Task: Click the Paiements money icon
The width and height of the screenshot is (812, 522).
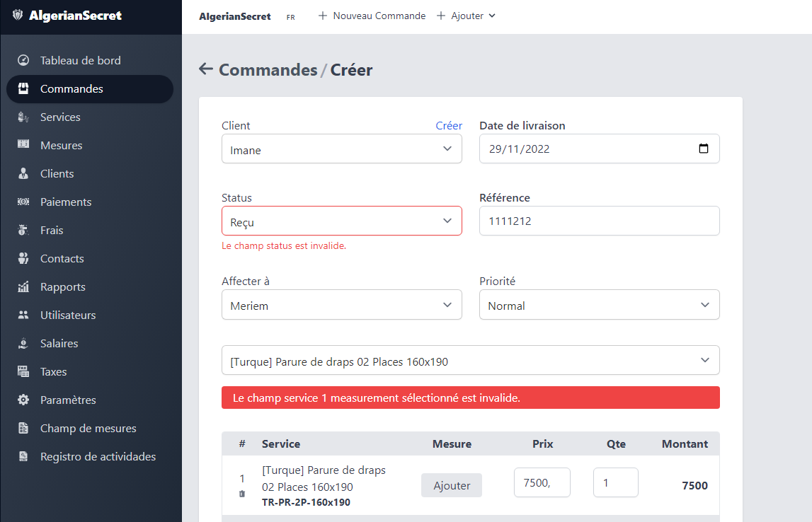Action: pyautogui.click(x=23, y=202)
